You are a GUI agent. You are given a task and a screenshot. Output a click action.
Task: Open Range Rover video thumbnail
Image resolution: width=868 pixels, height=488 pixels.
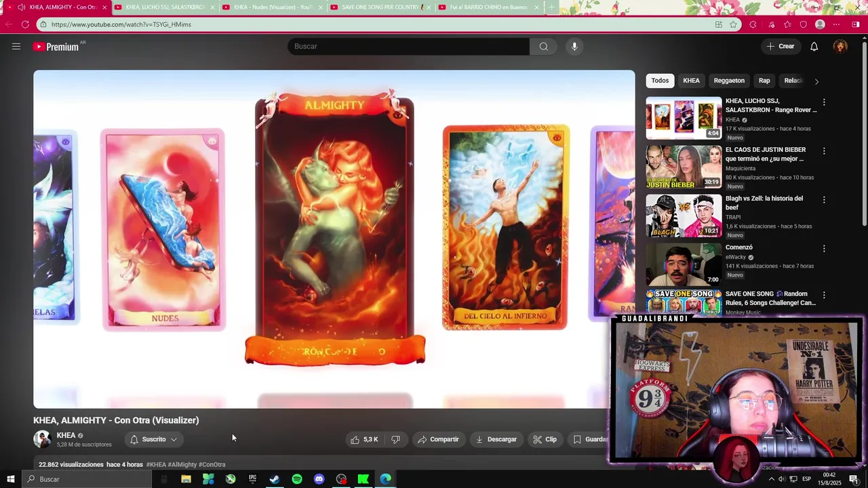pos(684,118)
